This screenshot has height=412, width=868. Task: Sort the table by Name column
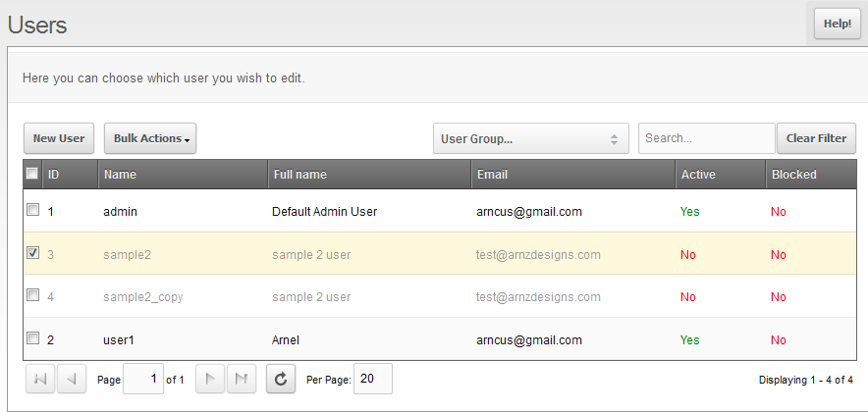[x=121, y=175]
